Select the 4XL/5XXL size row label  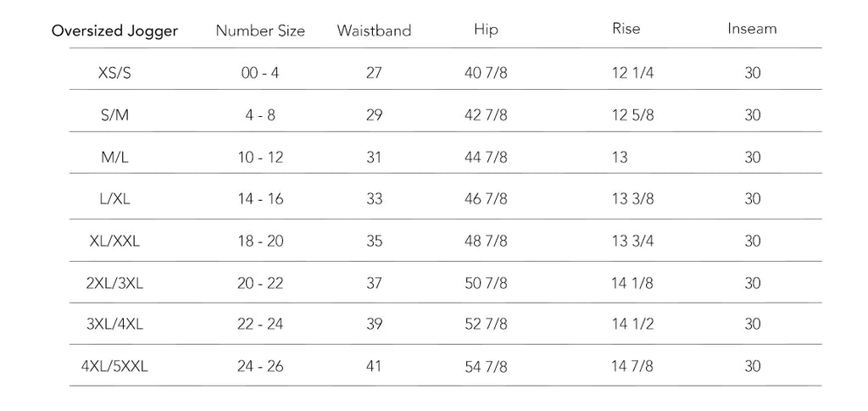[114, 367]
